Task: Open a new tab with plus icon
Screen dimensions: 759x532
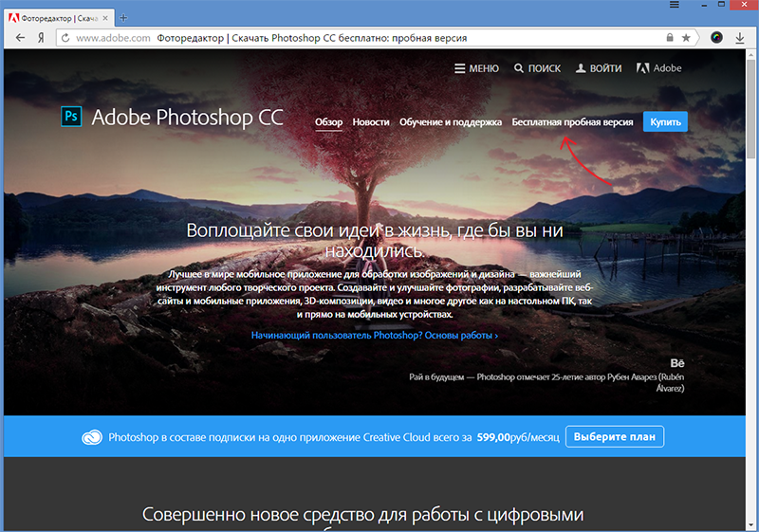Action: 123,18
